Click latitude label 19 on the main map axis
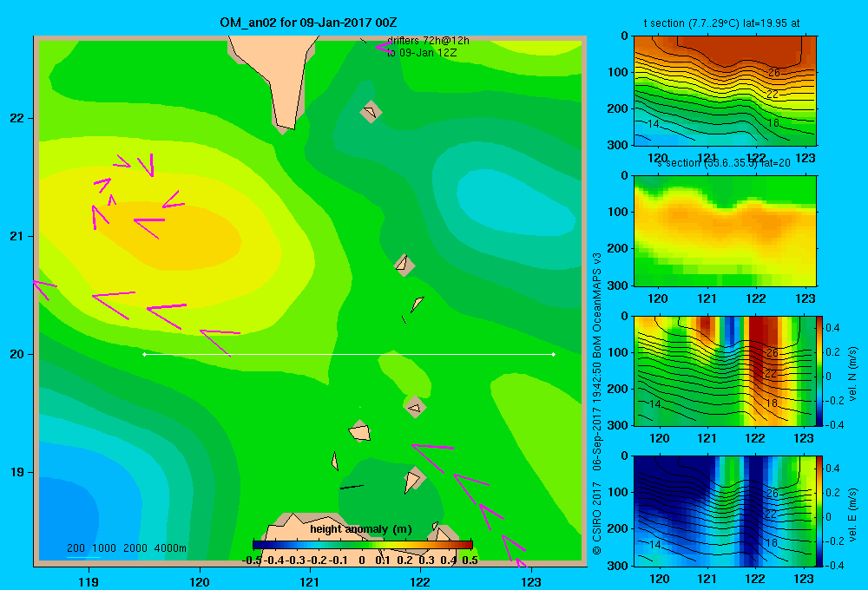868x590 pixels. (17, 472)
